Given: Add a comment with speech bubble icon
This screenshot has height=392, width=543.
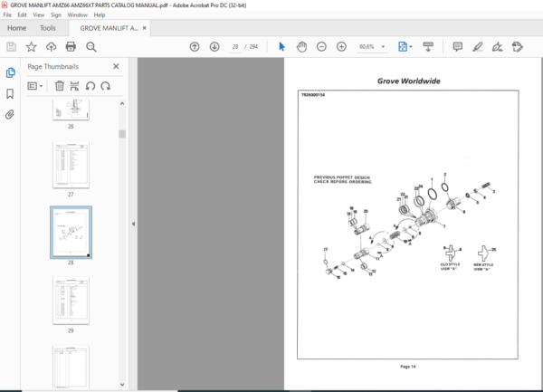Looking at the screenshot, I should 457,47.
